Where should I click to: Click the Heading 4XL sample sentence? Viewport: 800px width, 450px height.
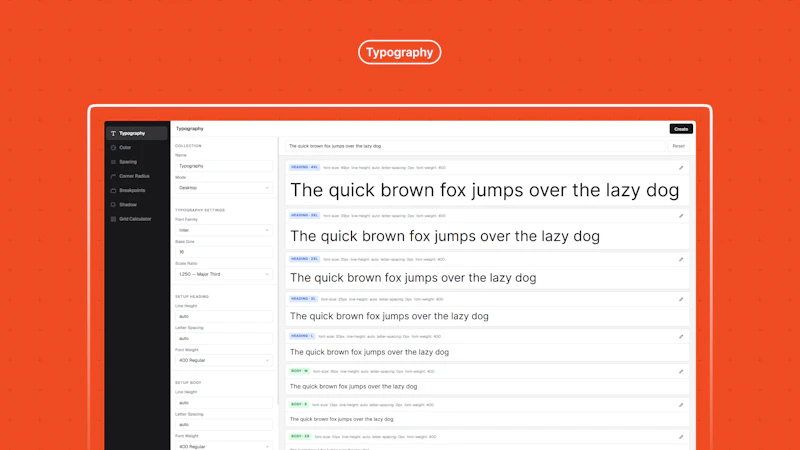[485, 190]
